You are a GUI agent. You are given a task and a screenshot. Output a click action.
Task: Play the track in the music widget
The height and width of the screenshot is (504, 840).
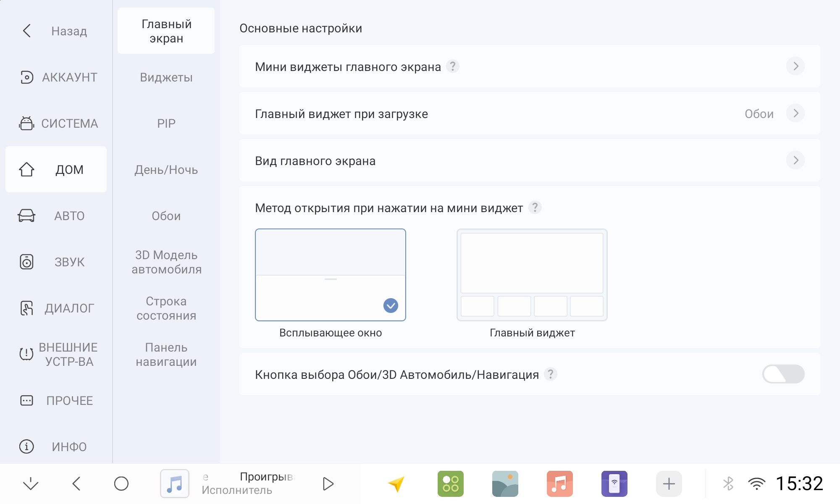coord(328,483)
